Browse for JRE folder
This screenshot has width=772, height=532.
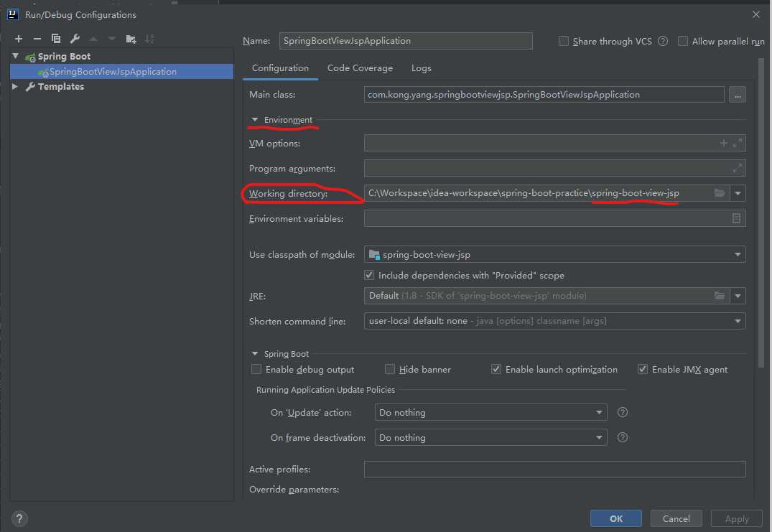(x=720, y=296)
